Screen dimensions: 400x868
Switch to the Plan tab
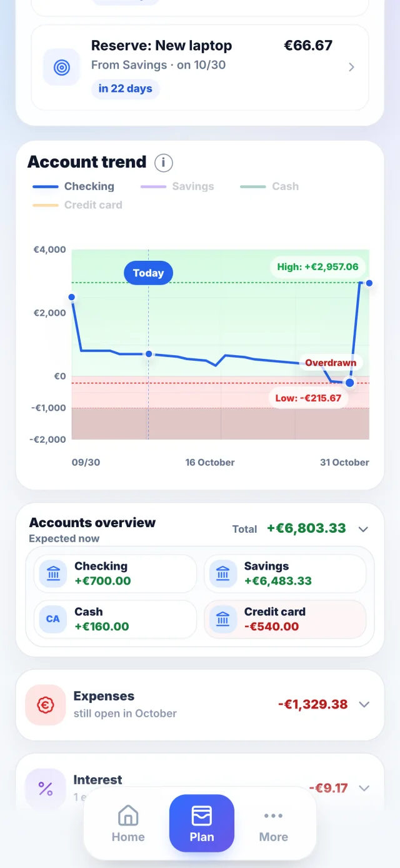click(202, 823)
